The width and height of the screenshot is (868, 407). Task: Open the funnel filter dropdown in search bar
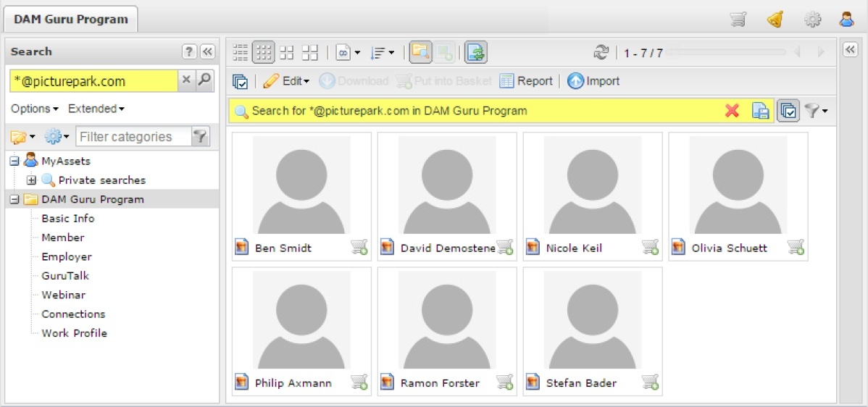click(816, 111)
